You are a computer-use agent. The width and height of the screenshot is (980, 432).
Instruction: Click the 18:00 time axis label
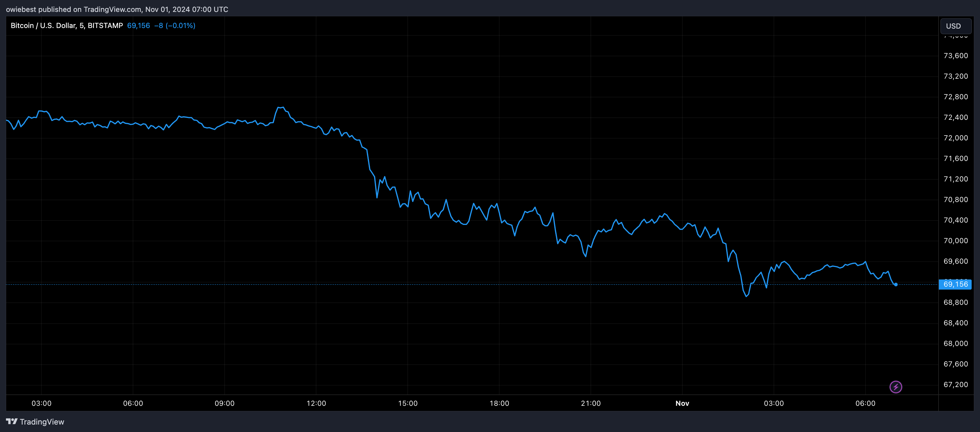pos(499,403)
